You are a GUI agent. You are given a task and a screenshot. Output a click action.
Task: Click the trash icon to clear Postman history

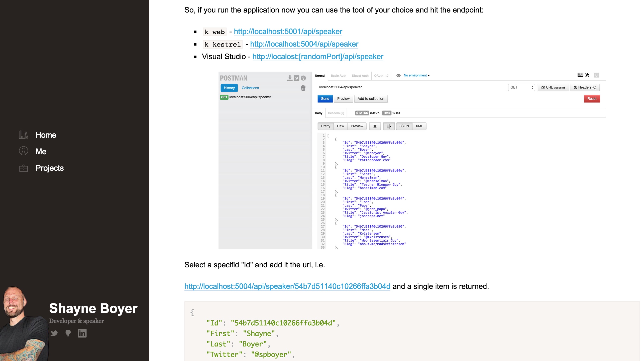303,88
